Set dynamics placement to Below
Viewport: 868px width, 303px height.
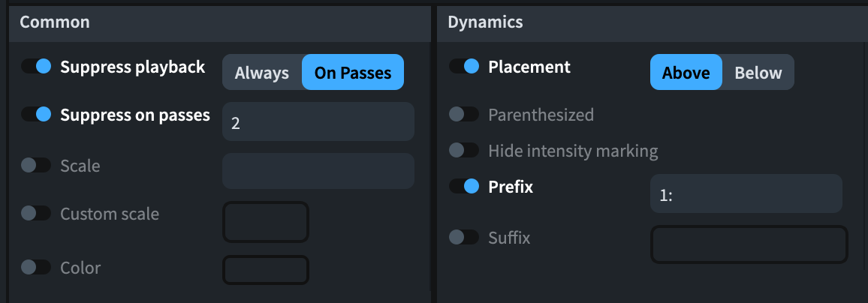click(758, 73)
